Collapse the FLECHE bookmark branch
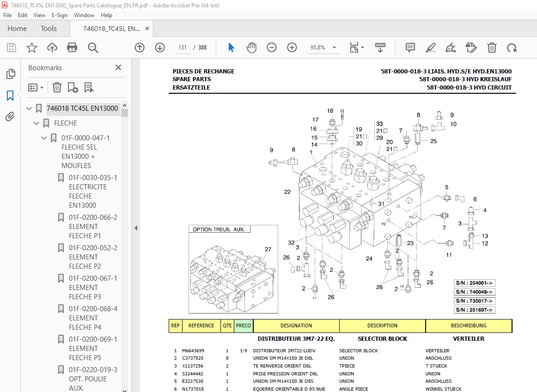Viewport: 537px width, 392px height. point(37,123)
